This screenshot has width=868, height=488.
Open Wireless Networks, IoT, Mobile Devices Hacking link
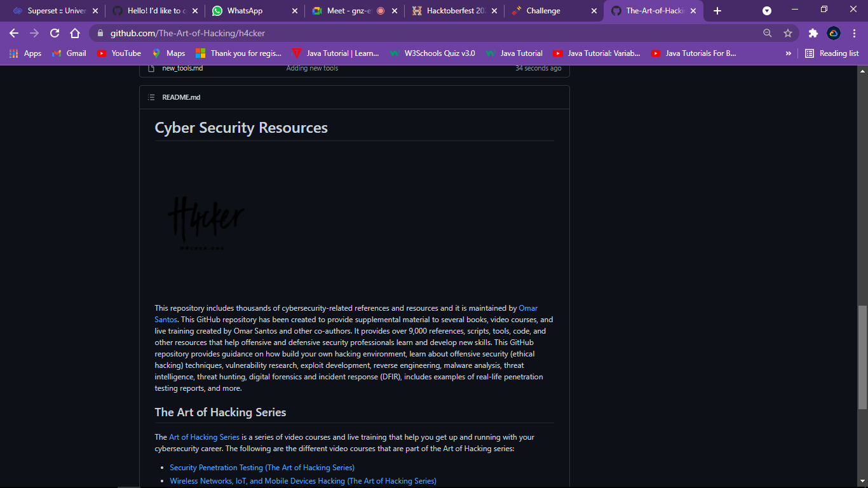point(303,481)
